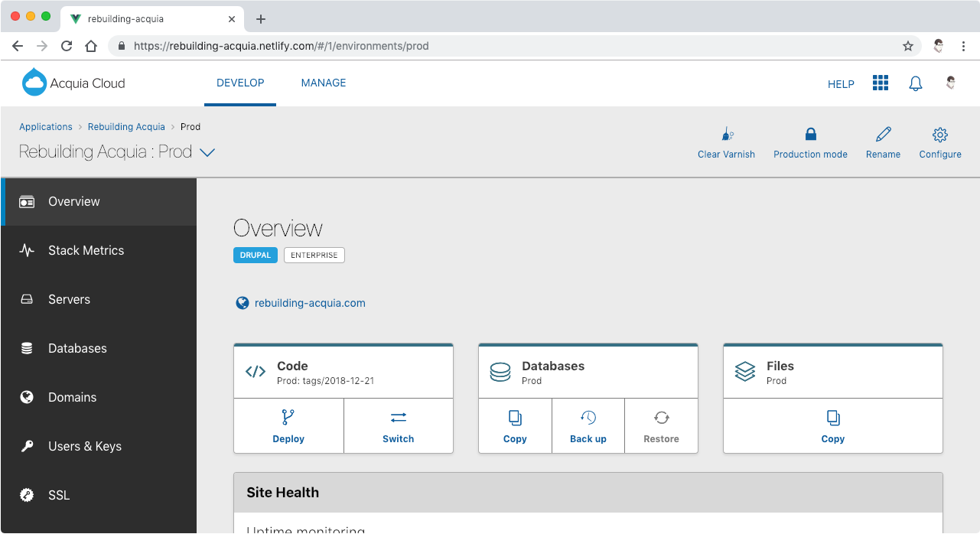Click the Deploy code branch icon
This screenshot has height=534, width=980.
[288, 418]
